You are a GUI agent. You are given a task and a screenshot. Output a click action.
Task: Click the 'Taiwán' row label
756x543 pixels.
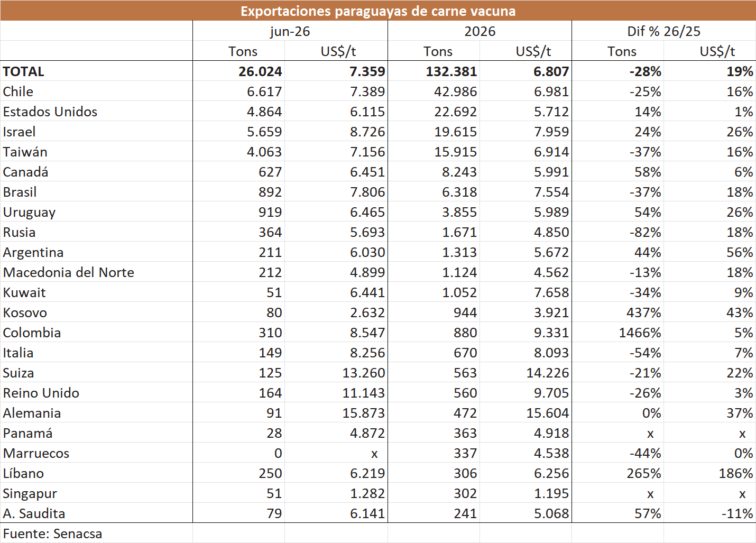[x=25, y=152]
